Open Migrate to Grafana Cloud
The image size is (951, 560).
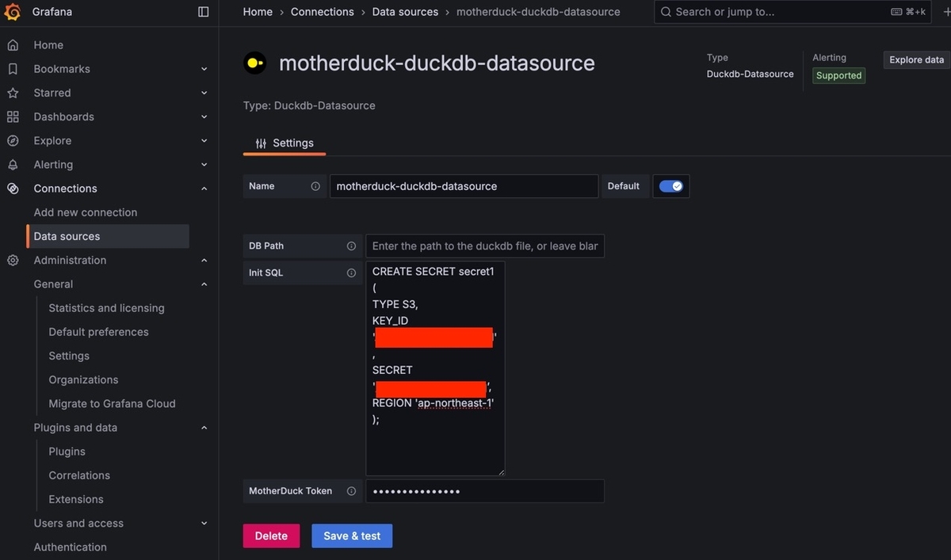click(112, 403)
